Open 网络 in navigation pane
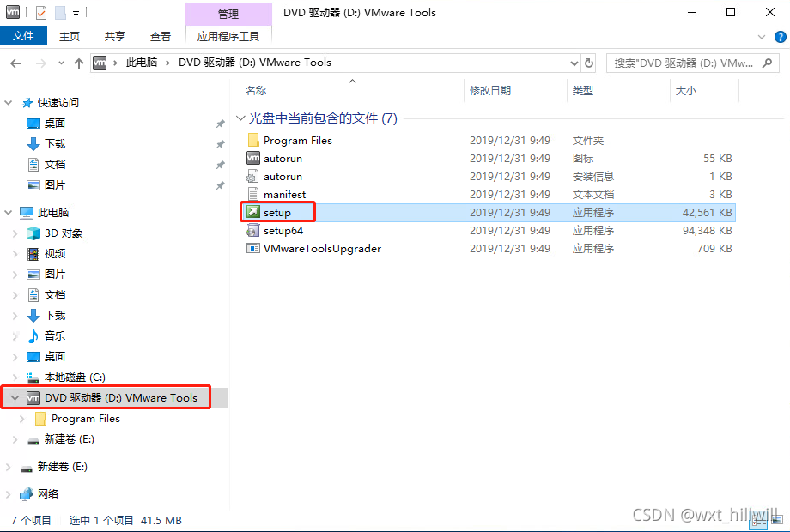Viewport: 790px width, 532px height. pos(48,493)
